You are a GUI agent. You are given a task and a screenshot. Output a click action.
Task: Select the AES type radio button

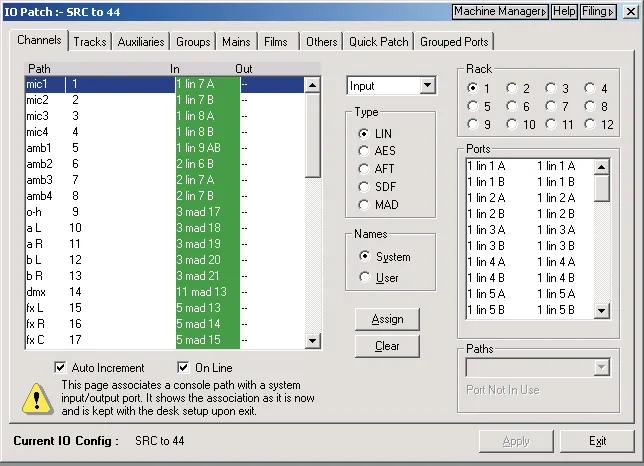pyautogui.click(x=363, y=151)
